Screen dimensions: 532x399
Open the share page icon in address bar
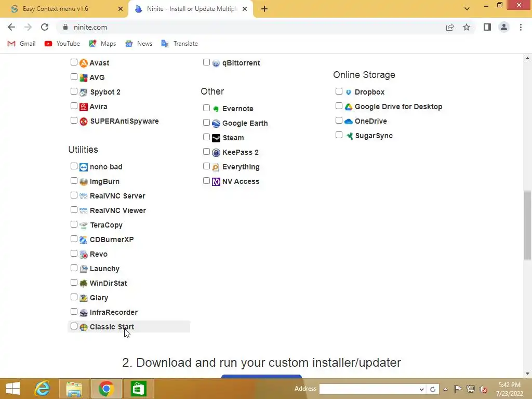(x=450, y=27)
